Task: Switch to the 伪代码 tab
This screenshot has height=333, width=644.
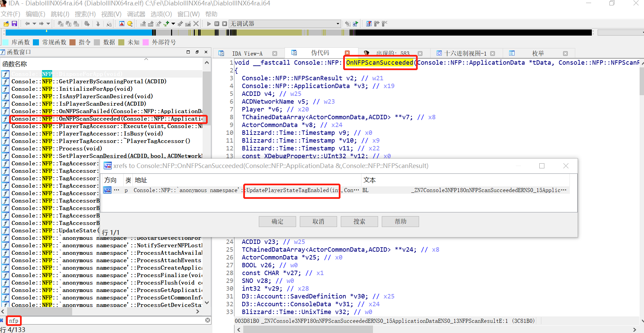Action: (320, 53)
